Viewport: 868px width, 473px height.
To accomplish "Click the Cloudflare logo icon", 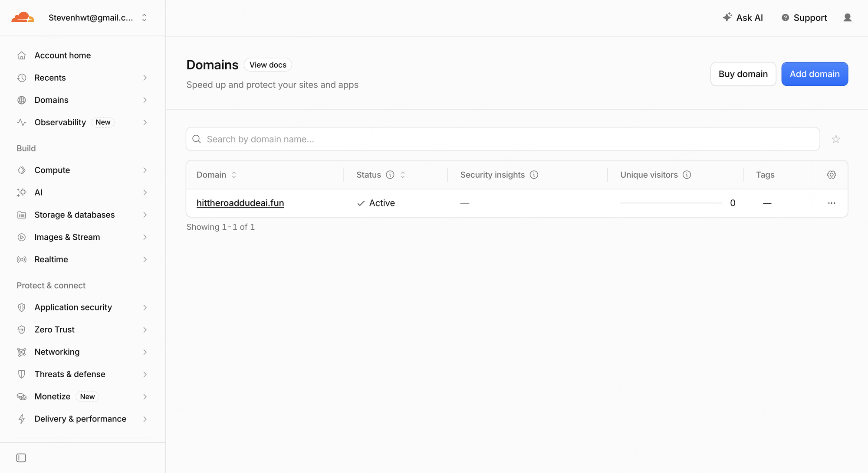I will (x=23, y=17).
